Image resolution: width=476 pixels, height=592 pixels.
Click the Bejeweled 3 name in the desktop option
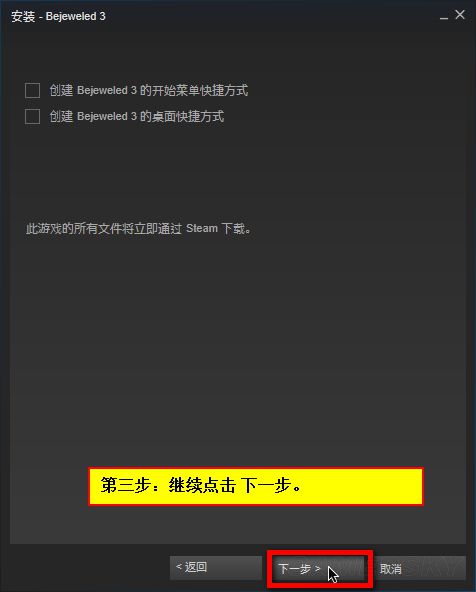pos(107,116)
